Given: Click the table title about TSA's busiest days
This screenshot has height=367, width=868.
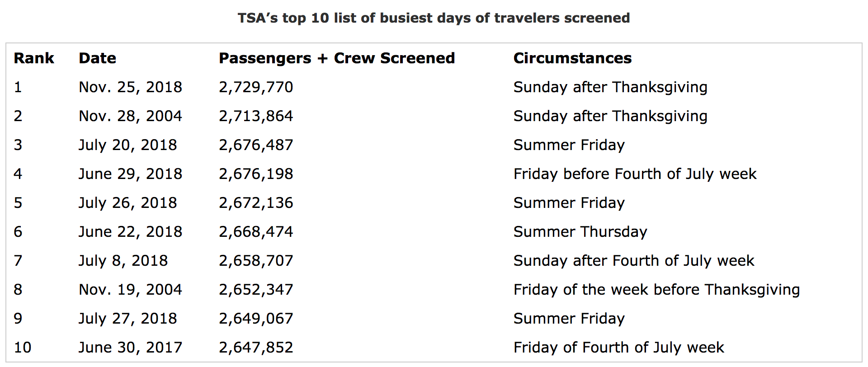Looking at the screenshot, I should point(434,18).
